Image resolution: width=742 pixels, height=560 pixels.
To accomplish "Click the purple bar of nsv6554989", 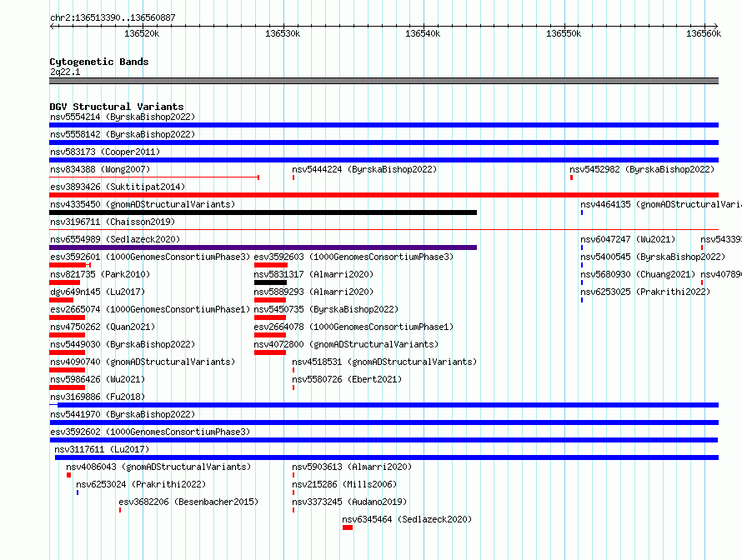I will [x=263, y=247].
